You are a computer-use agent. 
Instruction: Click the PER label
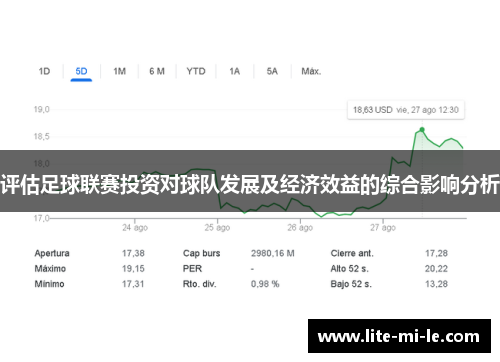192,269
